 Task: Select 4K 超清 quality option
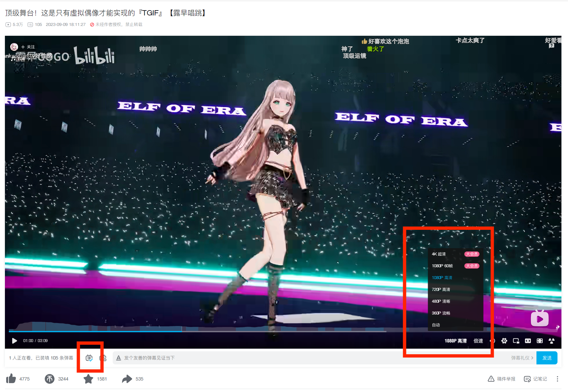pos(455,254)
